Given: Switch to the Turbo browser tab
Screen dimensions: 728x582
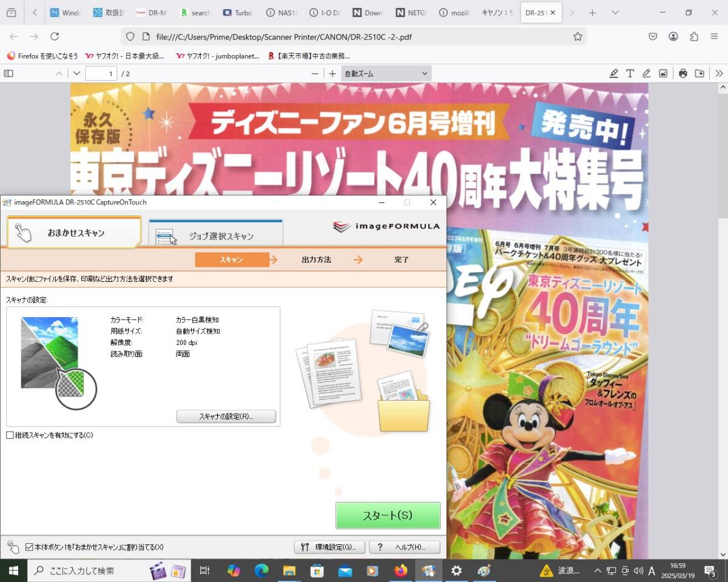Looking at the screenshot, I should coord(237,13).
